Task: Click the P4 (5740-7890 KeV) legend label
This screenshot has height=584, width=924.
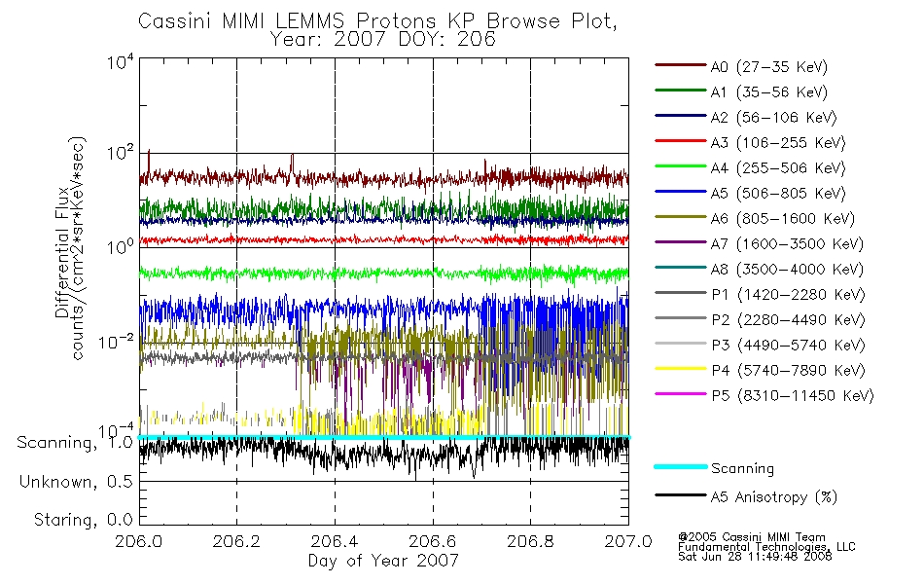Action: point(788,371)
